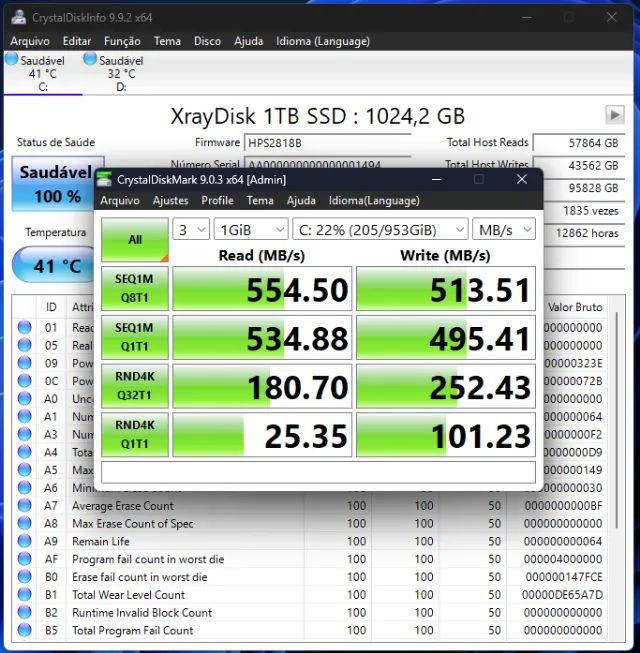Click the Firmware field HPS2818B

(327, 143)
